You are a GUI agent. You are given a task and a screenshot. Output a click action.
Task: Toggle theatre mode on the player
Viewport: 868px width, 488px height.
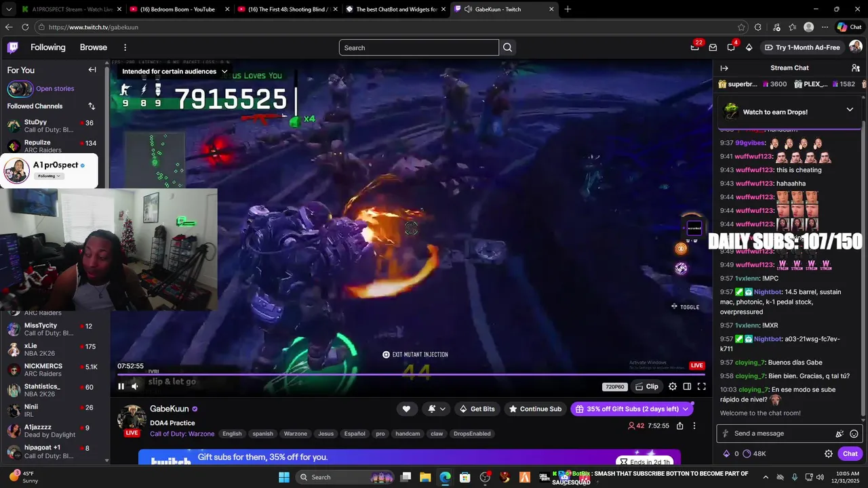click(x=687, y=386)
